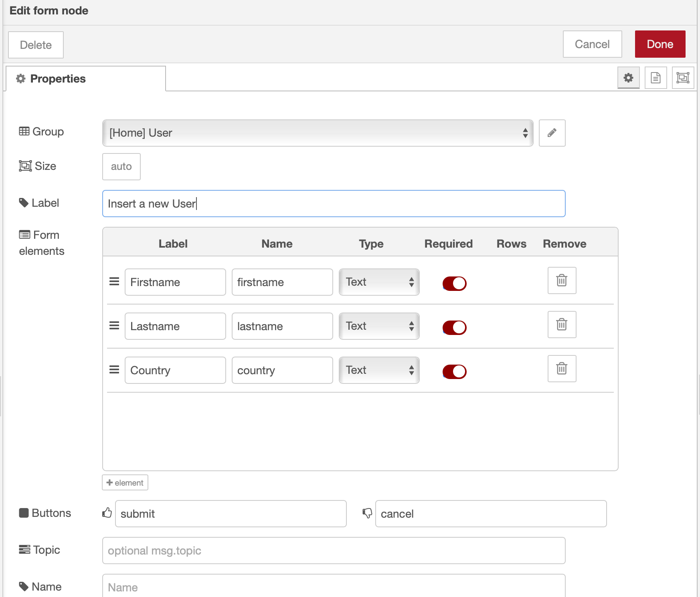This screenshot has width=700, height=597.
Task: Click the Type column header
Action: 371,244
